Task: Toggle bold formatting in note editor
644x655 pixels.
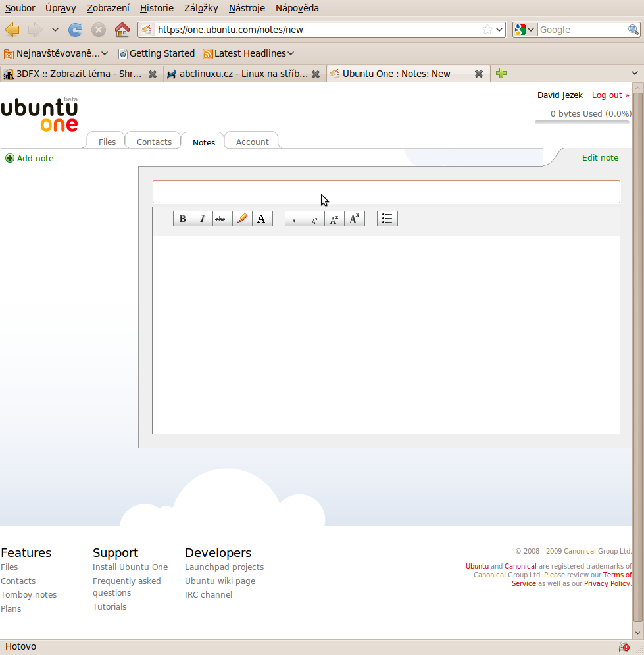Action: tap(183, 219)
